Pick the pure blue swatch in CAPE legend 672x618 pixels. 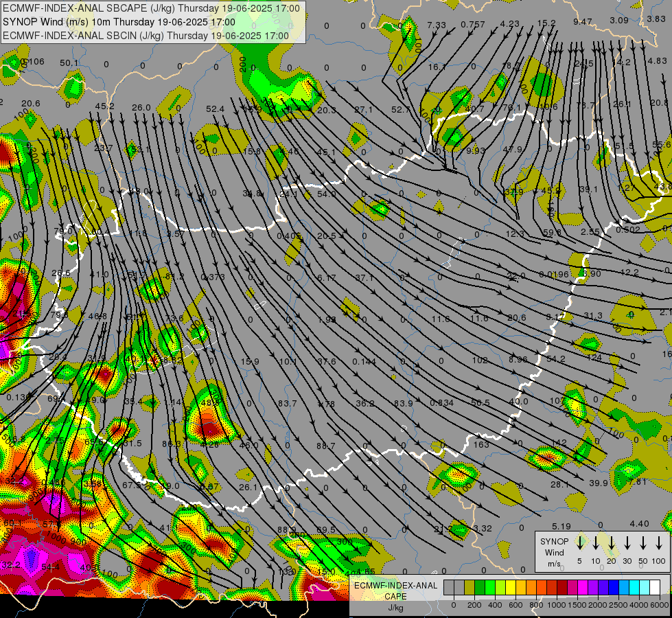614,588
